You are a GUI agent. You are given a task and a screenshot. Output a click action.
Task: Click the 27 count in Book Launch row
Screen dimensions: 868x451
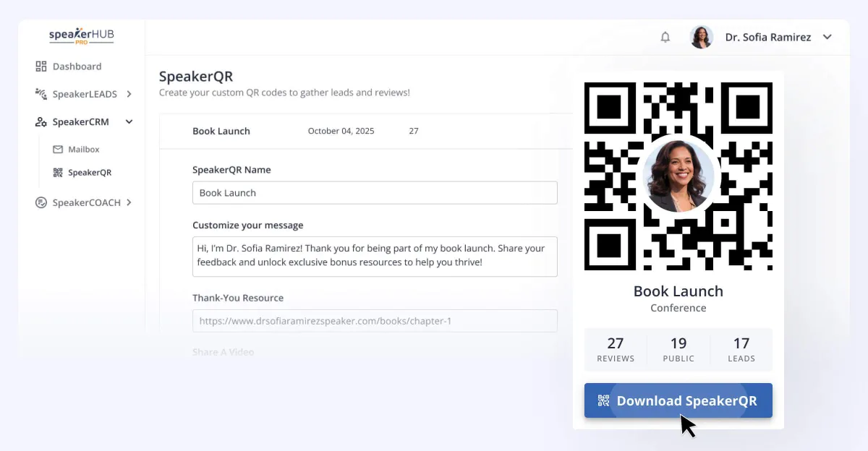click(414, 132)
